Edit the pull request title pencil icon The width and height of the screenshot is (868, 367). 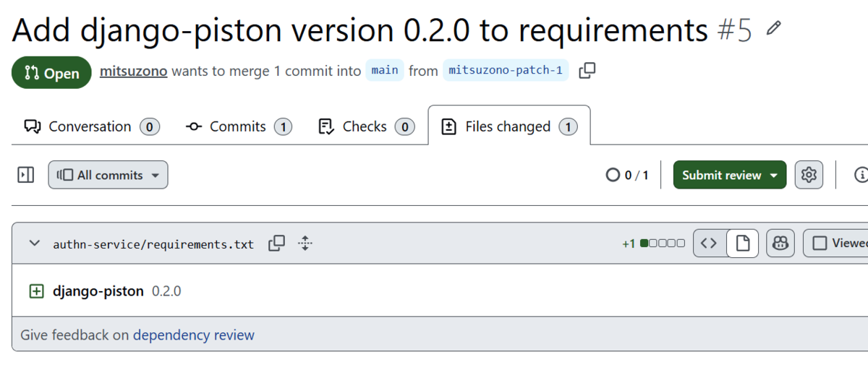click(x=774, y=29)
